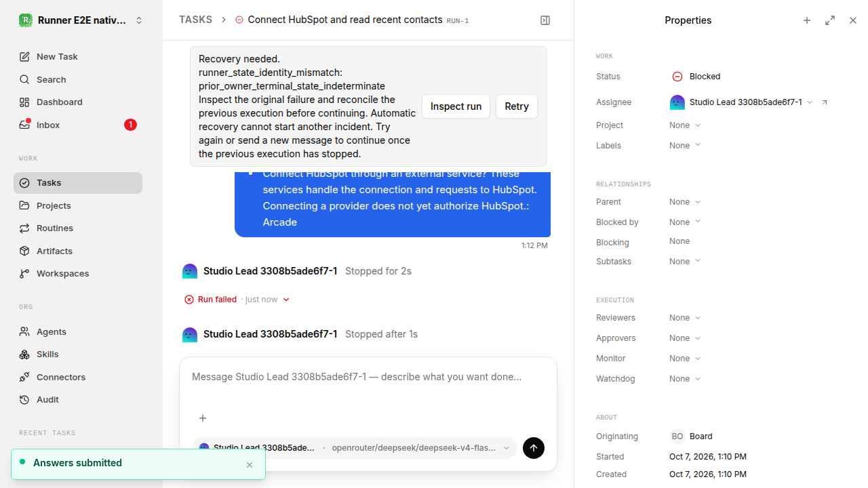Image resolution: width=868 pixels, height=488 pixels.
Task: Click the Inspect run button
Action: [x=456, y=106]
